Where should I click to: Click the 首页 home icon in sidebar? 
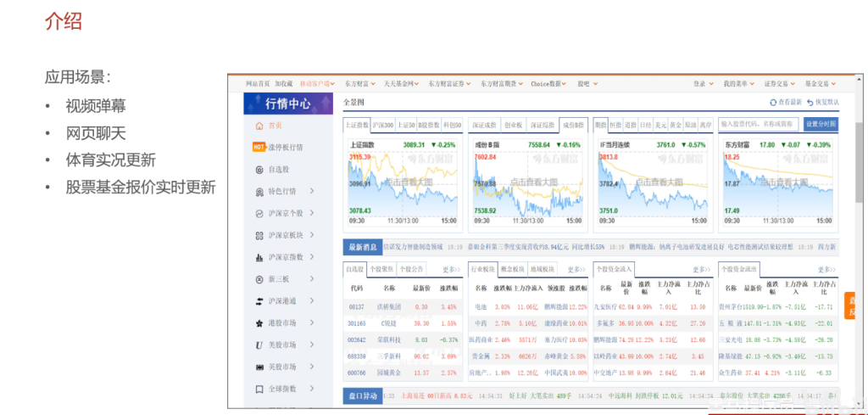(259, 126)
